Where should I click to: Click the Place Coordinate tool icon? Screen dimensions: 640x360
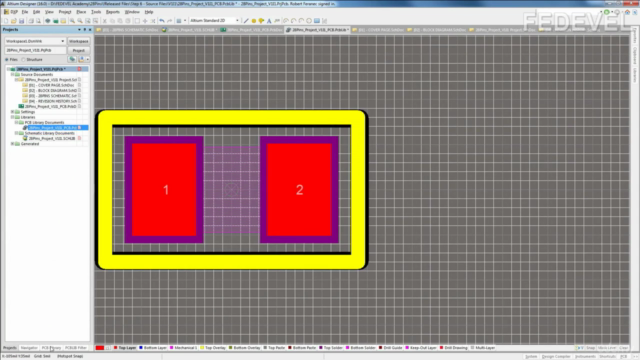[x=277, y=21]
